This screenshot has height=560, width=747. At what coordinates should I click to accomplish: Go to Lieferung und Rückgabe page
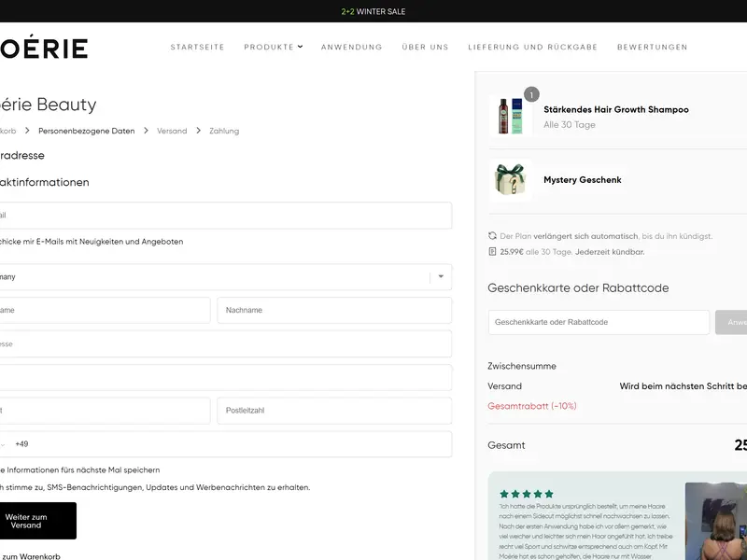tap(532, 47)
